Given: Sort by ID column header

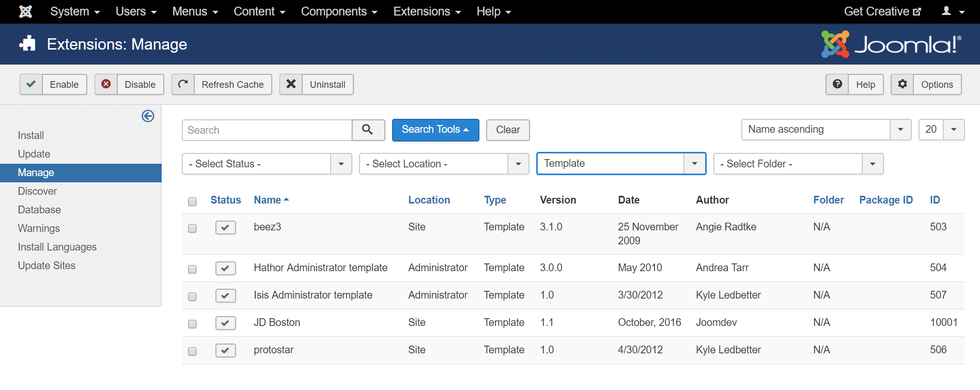Looking at the screenshot, I should (x=935, y=200).
